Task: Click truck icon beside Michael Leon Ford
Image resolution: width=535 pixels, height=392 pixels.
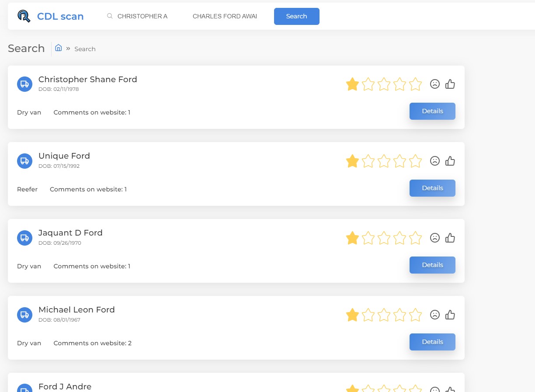Action: coord(24,315)
